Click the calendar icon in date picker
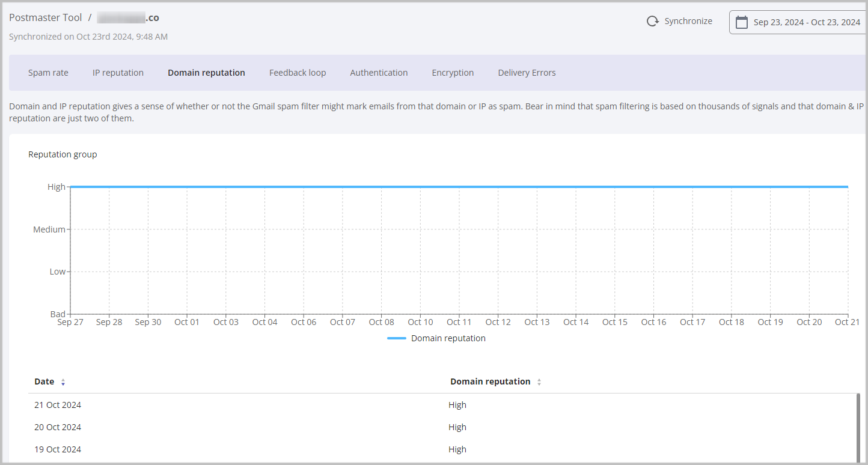The image size is (868, 465). click(742, 22)
